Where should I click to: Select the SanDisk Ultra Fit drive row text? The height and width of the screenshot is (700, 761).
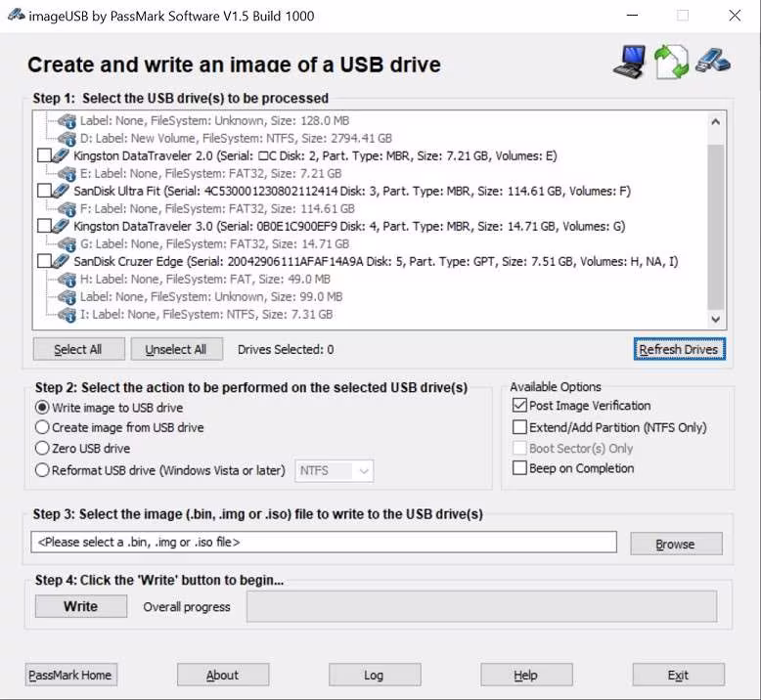[x=352, y=191]
